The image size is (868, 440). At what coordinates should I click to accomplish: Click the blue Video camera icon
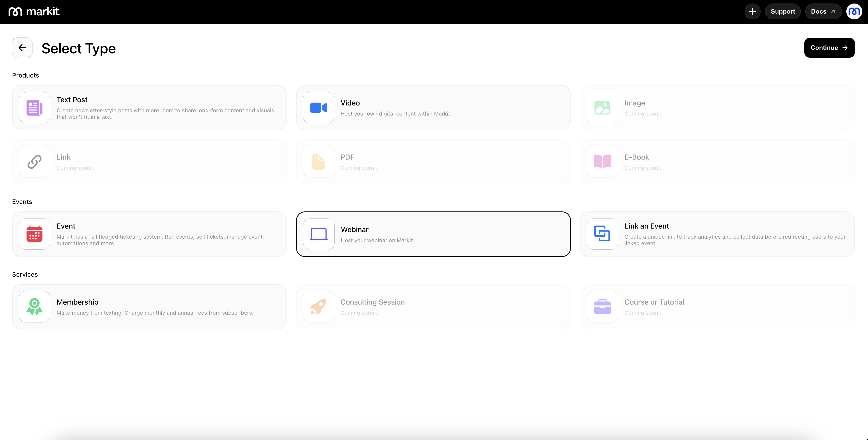[x=318, y=108]
